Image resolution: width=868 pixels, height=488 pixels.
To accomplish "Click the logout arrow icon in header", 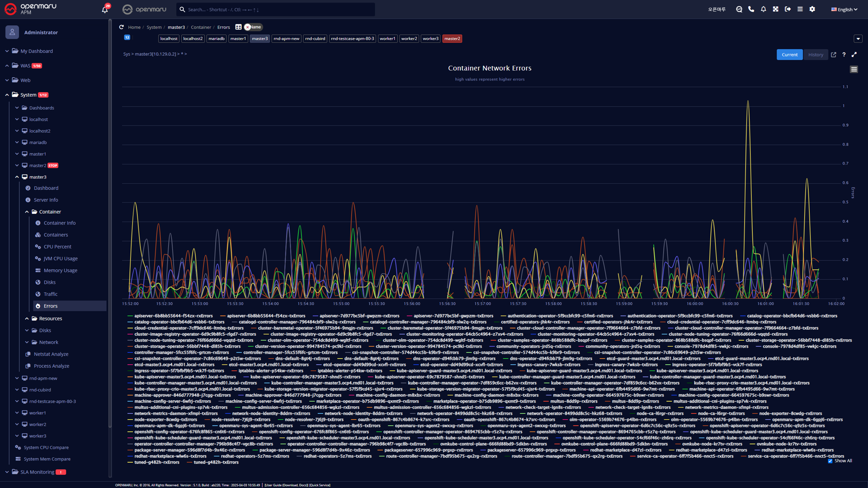I will [x=788, y=9].
